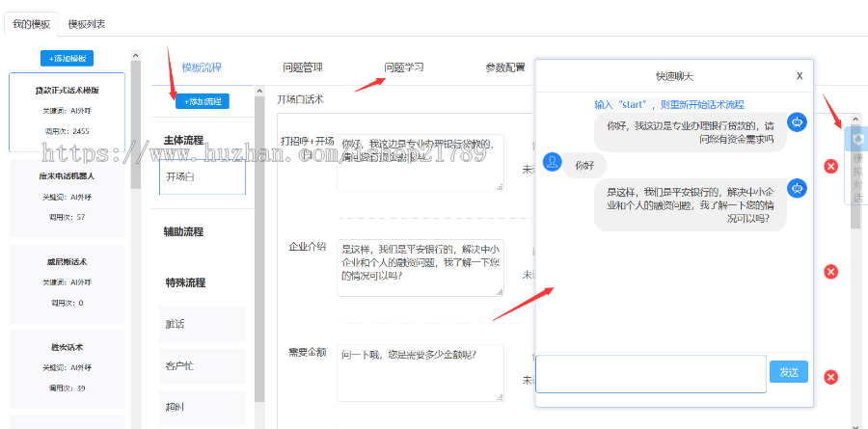868x429 pixels.
Task: Click the robot avatar of first bot message
Action: click(798, 122)
